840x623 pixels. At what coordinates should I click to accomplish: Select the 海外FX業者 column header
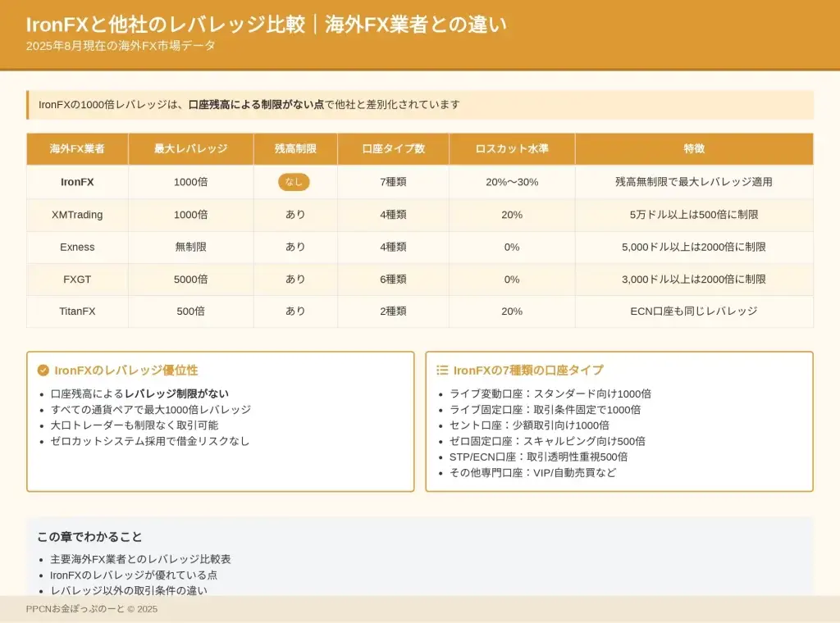pyautogui.click(x=77, y=149)
